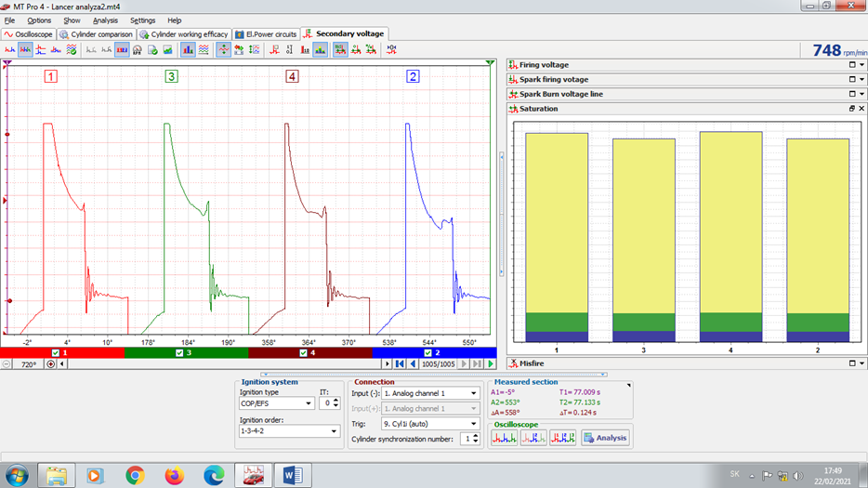Open the Trig source dropdown
Image resolution: width=868 pixels, height=488 pixels.
[x=473, y=424]
